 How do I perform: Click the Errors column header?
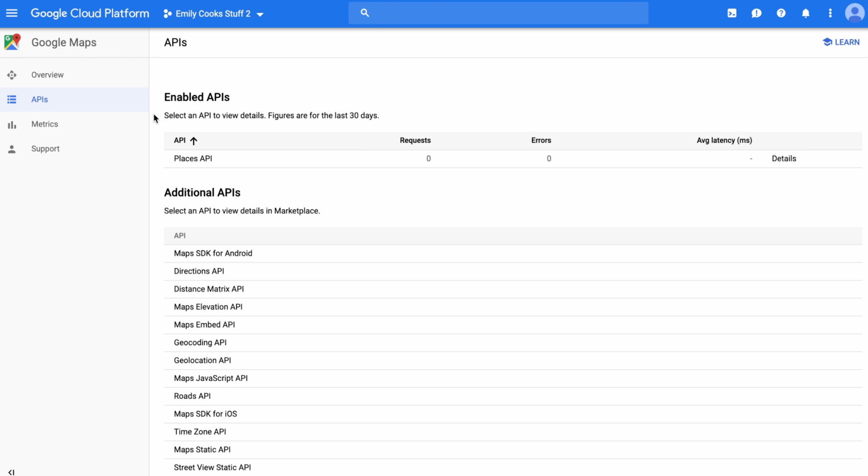click(x=541, y=140)
